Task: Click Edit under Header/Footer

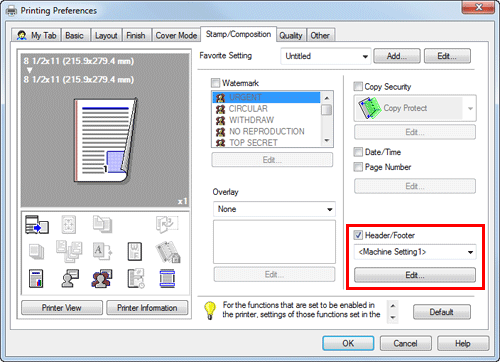Action: pyautogui.click(x=415, y=275)
